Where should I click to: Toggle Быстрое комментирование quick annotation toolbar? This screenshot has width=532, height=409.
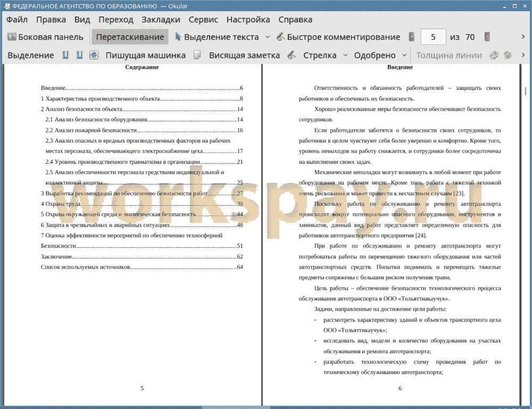coord(338,37)
